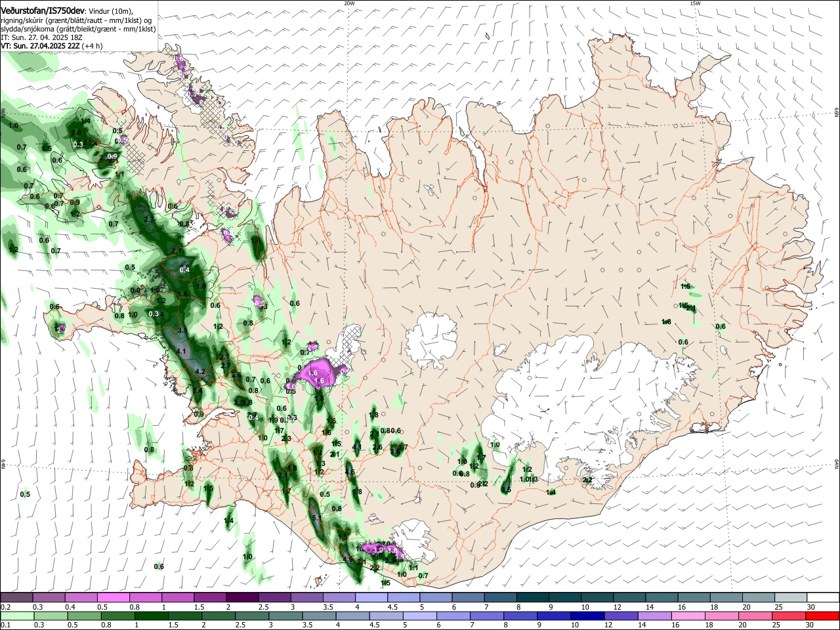
Task: Click the snow legend swatch starting at 1.5
Action: point(209,598)
